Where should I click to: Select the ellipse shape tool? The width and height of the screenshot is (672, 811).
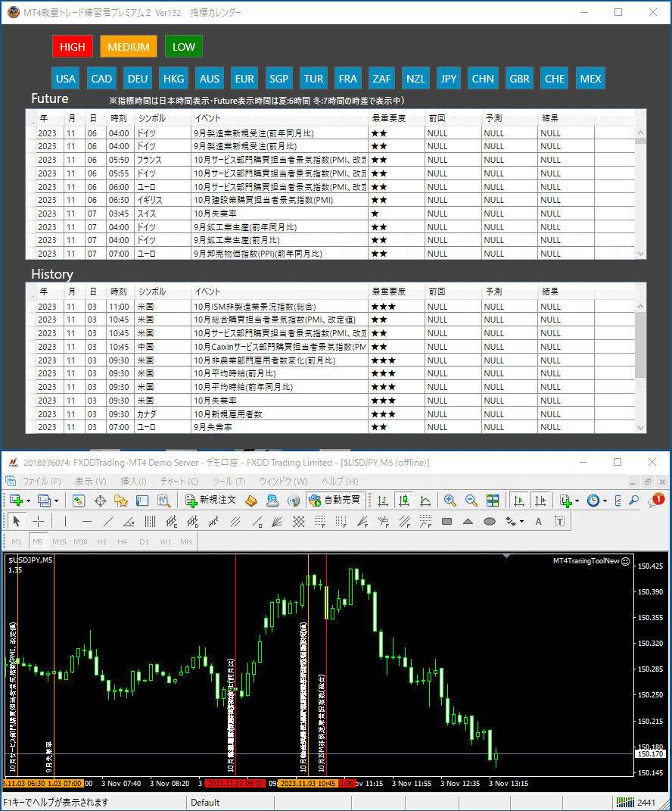(x=489, y=521)
